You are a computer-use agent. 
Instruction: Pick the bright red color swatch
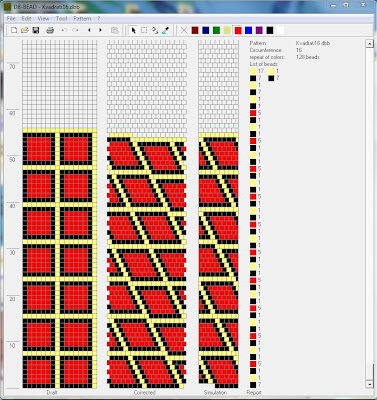pos(238,30)
